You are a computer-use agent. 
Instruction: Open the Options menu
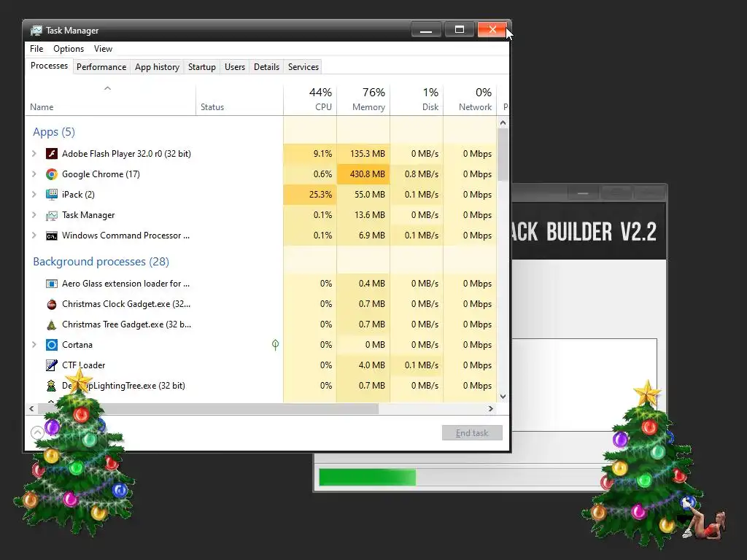point(69,49)
